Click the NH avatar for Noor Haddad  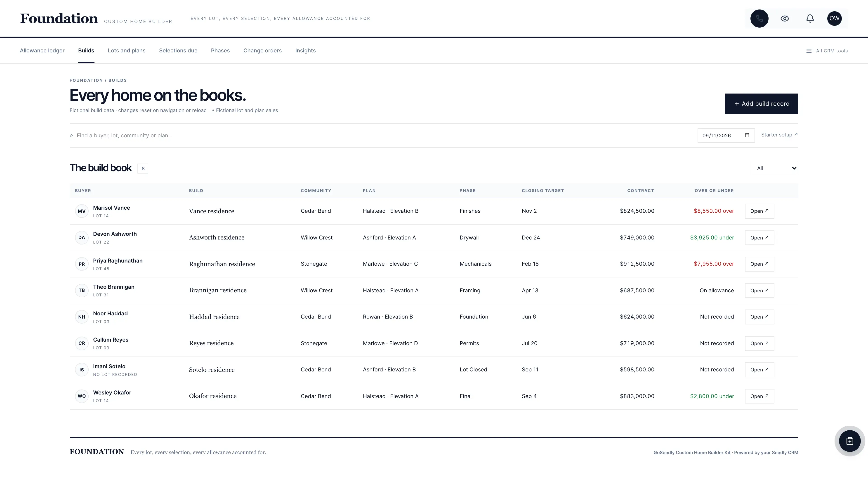pyautogui.click(x=82, y=317)
